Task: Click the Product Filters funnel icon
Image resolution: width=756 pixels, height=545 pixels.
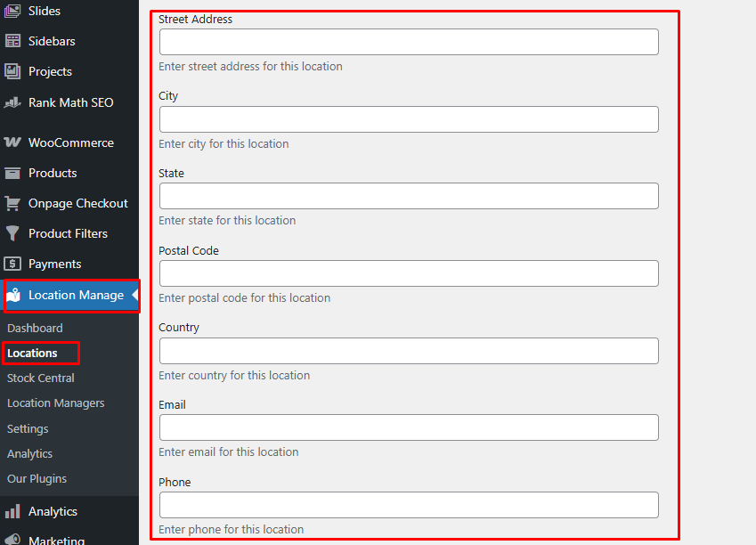Action: tap(12, 233)
